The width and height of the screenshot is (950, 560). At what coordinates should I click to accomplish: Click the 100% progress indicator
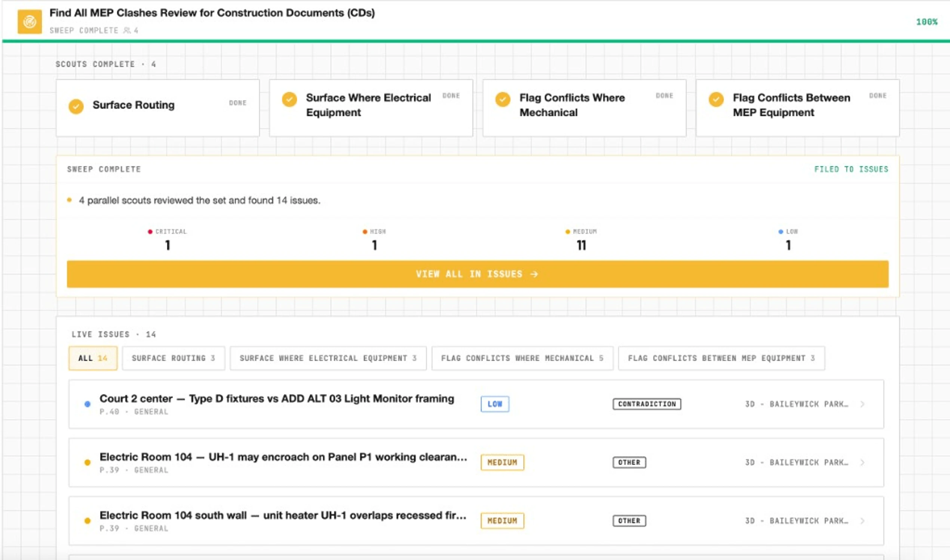click(x=926, y=22)
